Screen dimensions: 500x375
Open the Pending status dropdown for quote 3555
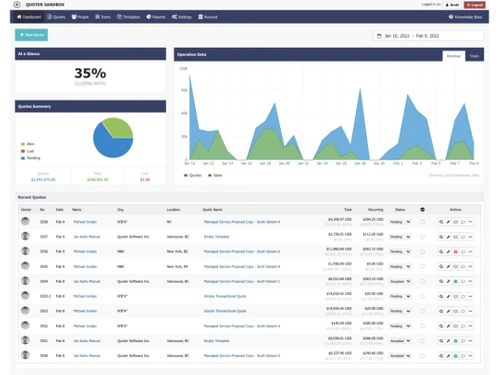pos(400,266)
